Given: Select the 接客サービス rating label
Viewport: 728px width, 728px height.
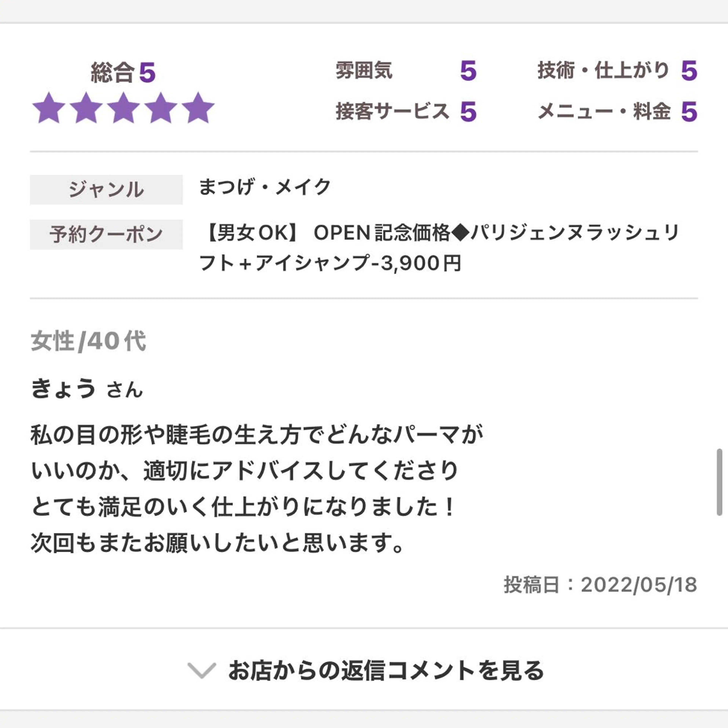Looking at the screenshot, I should click(392, 111).
